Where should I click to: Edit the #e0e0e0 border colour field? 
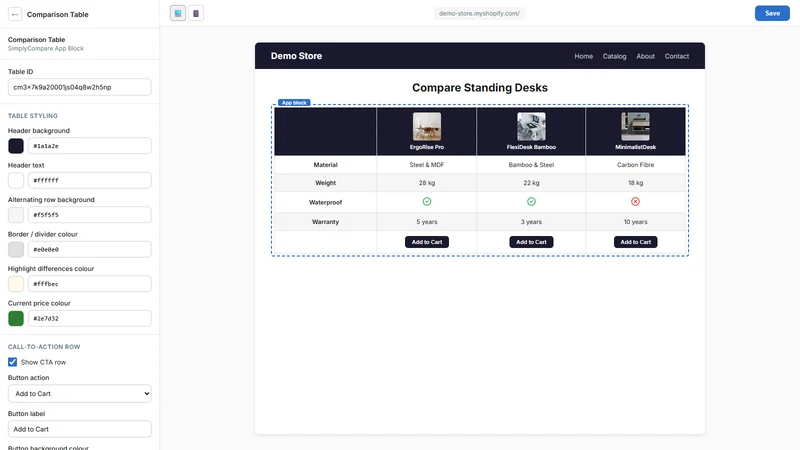click(x=90, y=249)
